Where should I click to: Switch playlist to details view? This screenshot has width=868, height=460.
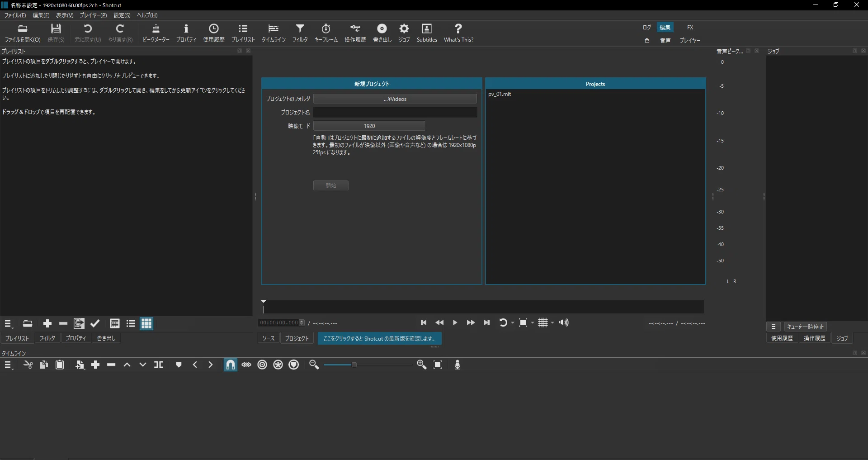click(115, 323)
